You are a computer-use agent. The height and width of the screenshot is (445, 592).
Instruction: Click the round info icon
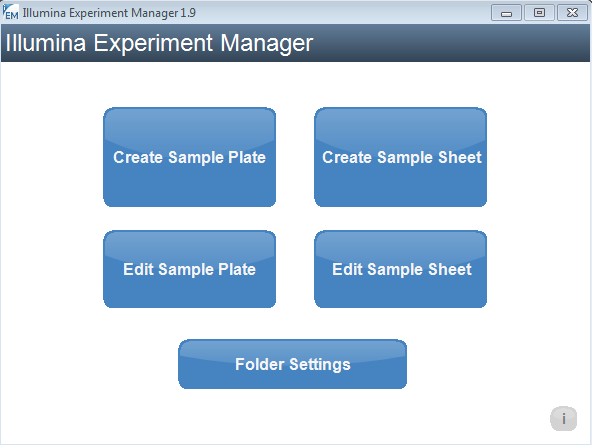click(563, 419)
